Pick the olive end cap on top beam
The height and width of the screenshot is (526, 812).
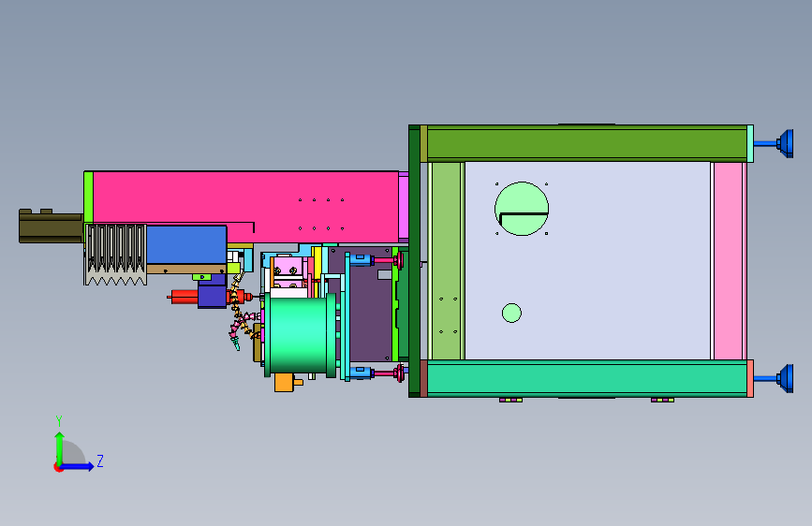pyautogui.click(x=423, y=143)
